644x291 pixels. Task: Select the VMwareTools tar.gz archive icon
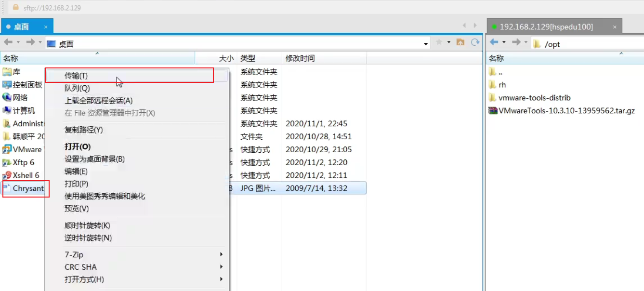click(x=492, y=110)
